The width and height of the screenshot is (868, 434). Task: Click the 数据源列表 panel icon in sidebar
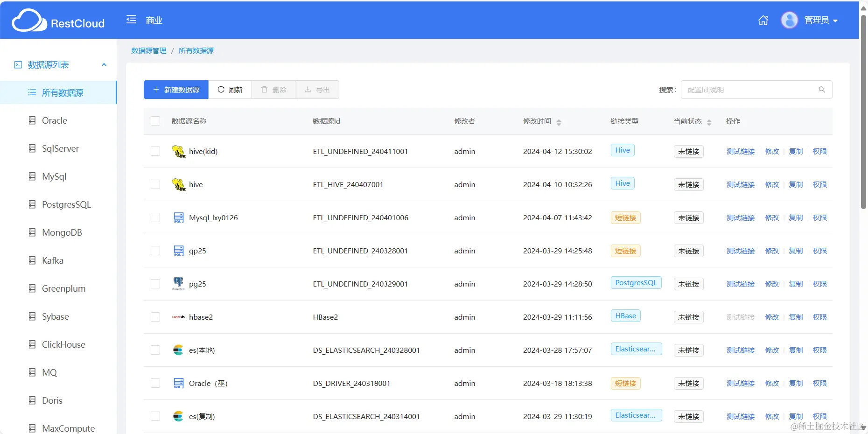point(18,65)
